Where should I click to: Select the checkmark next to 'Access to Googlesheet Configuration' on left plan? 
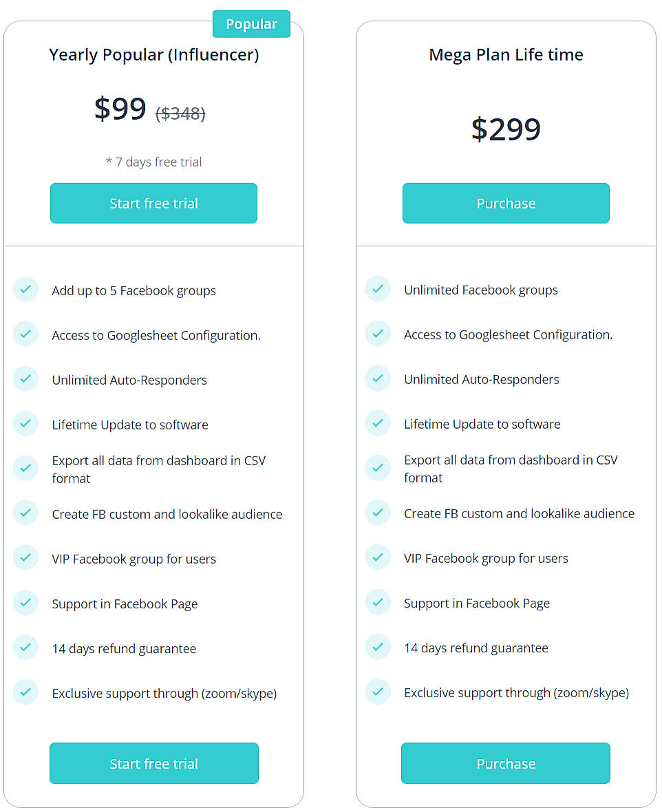pyautogui.click(x=25, y=334)
